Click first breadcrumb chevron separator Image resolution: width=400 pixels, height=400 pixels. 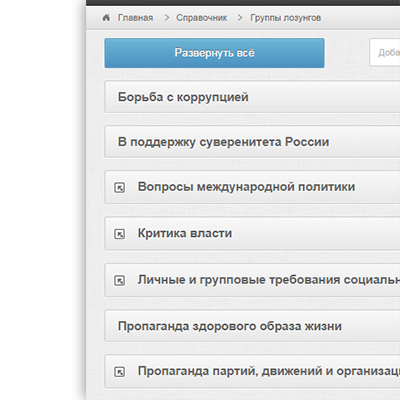167,18
